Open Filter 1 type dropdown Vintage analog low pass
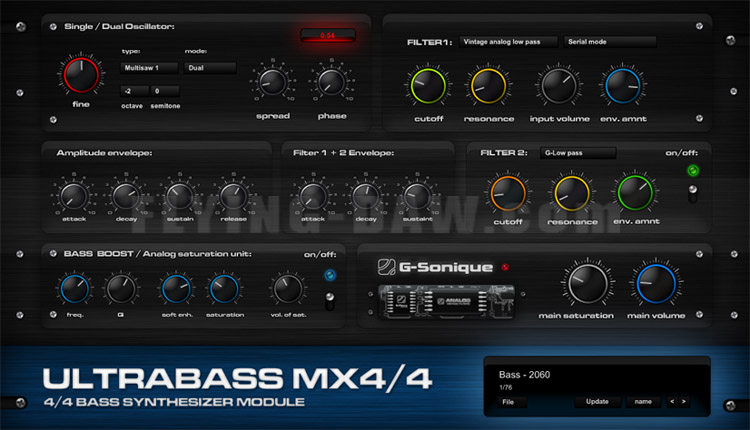Viewport: 750px width, 430px height. (x=508, y=42)
